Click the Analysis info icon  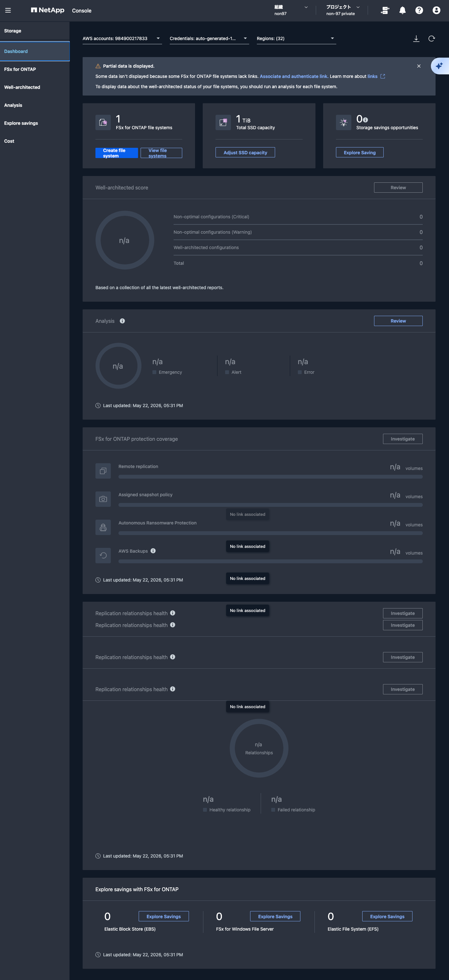pos(122,321)
